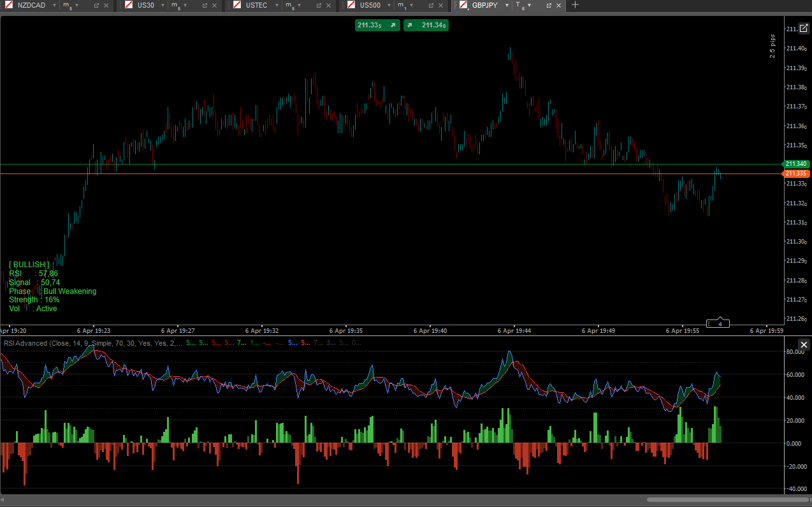The image size is (812, 507).
Task: Open the US30 symbol dropdown arrow
Action: (x=163, y=5)
